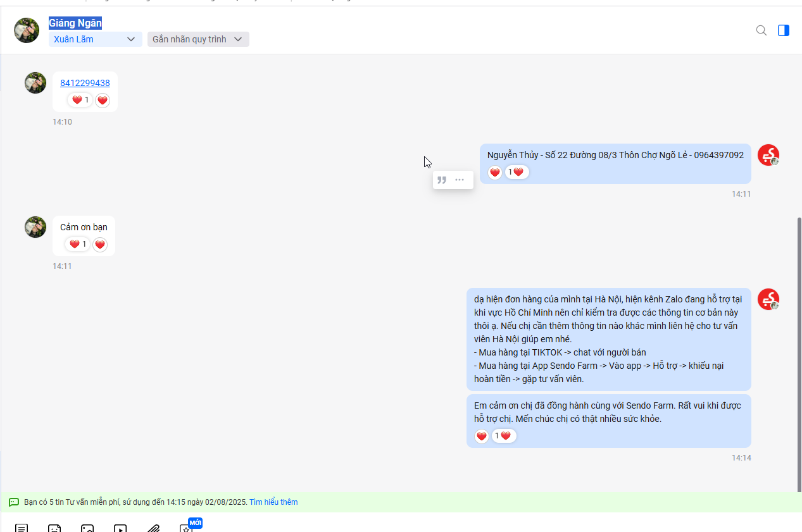Open the sticker picker icon
The image size is (802, 532).
[x=54, y=528]
